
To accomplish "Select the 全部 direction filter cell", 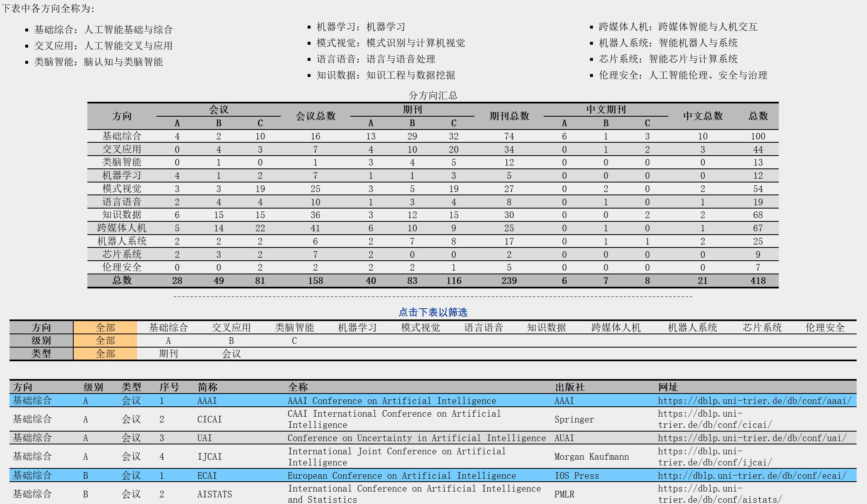I will pos(105,328).
